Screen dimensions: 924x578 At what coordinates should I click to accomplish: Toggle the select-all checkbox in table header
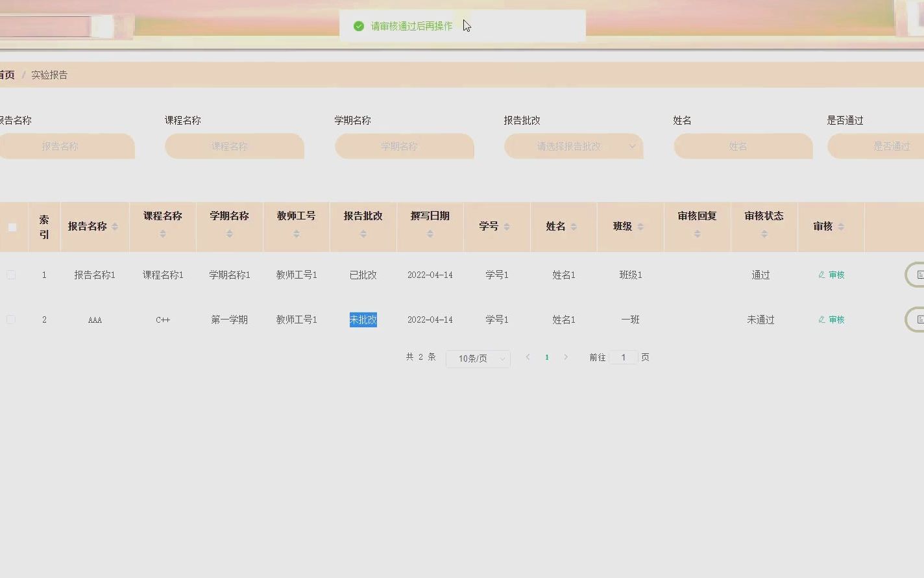pyautogui.click(x=12, y=227)
